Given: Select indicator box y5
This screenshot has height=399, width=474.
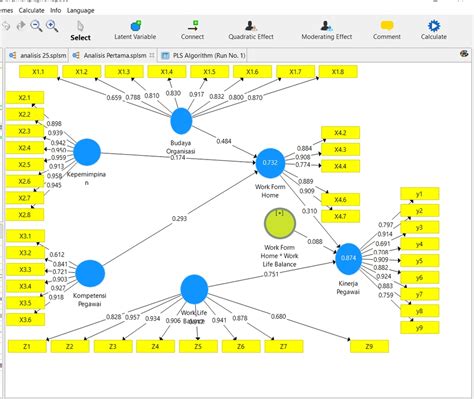Looking at the screenshot, I should (420, 261).
